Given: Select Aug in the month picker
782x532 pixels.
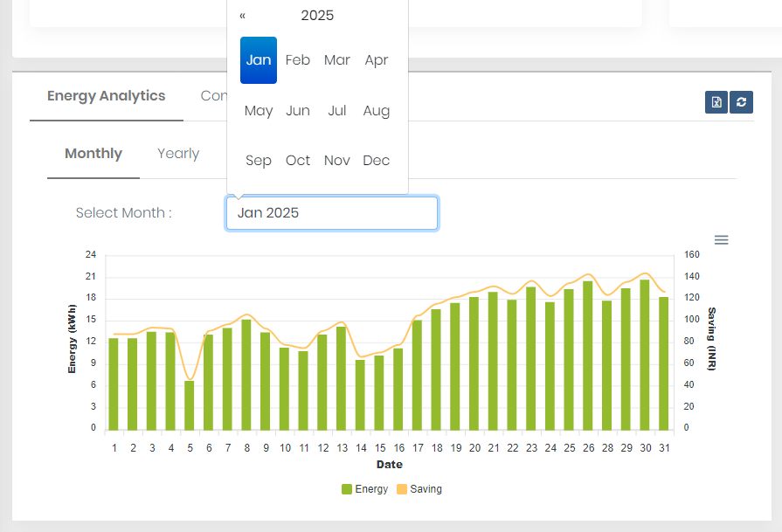Looking at the screenshot, I should point(376,110).
